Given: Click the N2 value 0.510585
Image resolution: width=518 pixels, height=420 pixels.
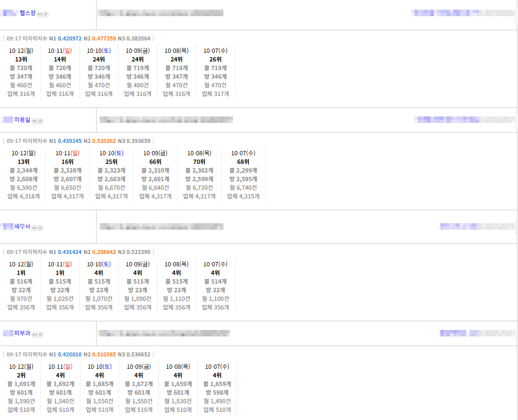Looking at the screenshot, I should click(x=104, y=354).
